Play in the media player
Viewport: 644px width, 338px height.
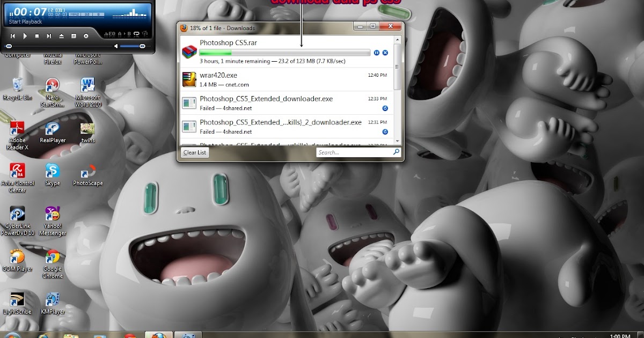point(25,36)
